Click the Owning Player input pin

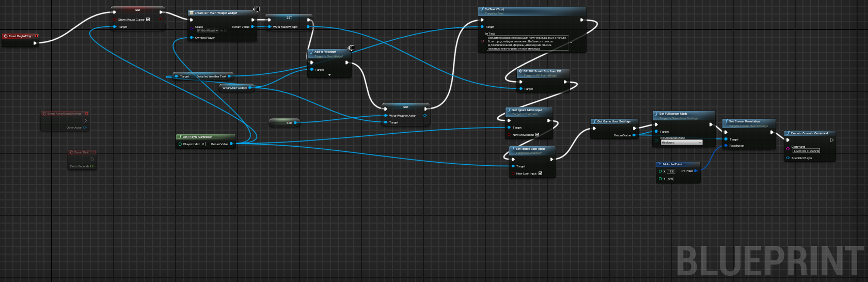pyautogui.click(x=192, y=38)
